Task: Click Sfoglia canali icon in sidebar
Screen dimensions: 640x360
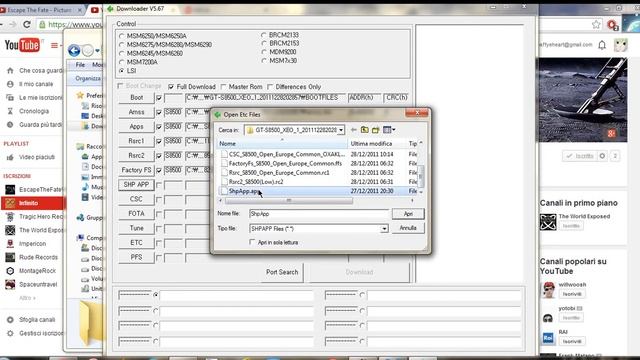Action: [x=10, y=320]
